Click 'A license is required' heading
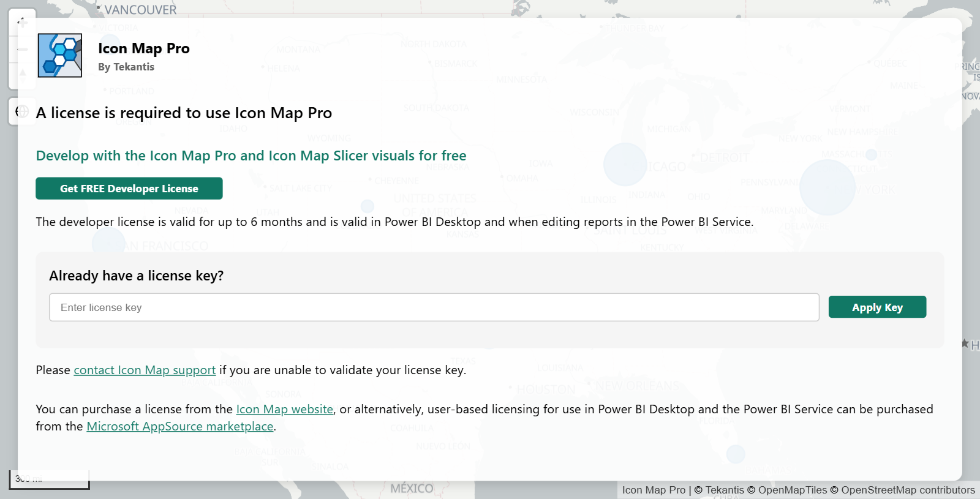This screenshot has width=980, height=499. click(x=184, y=113)
